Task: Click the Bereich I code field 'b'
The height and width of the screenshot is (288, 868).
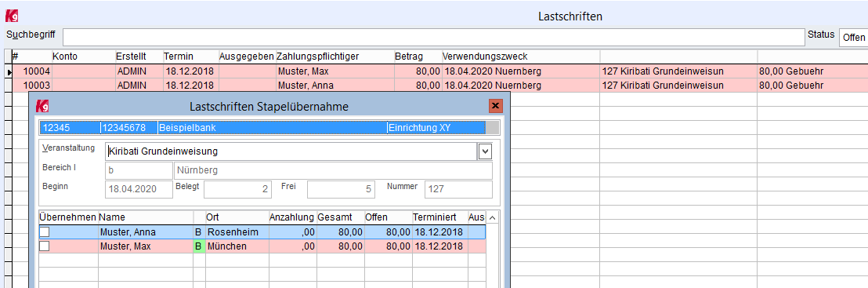Action: (x=139, y=170)
